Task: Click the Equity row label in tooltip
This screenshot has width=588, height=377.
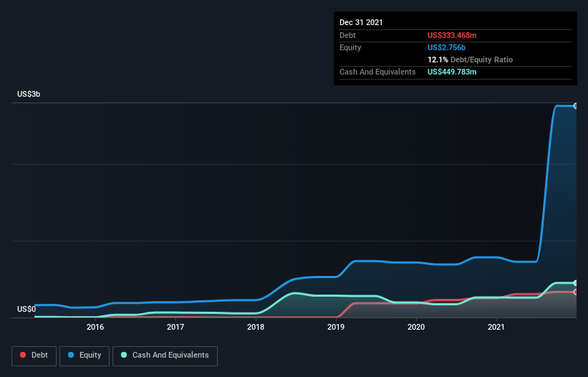Action: pos(350,47)
